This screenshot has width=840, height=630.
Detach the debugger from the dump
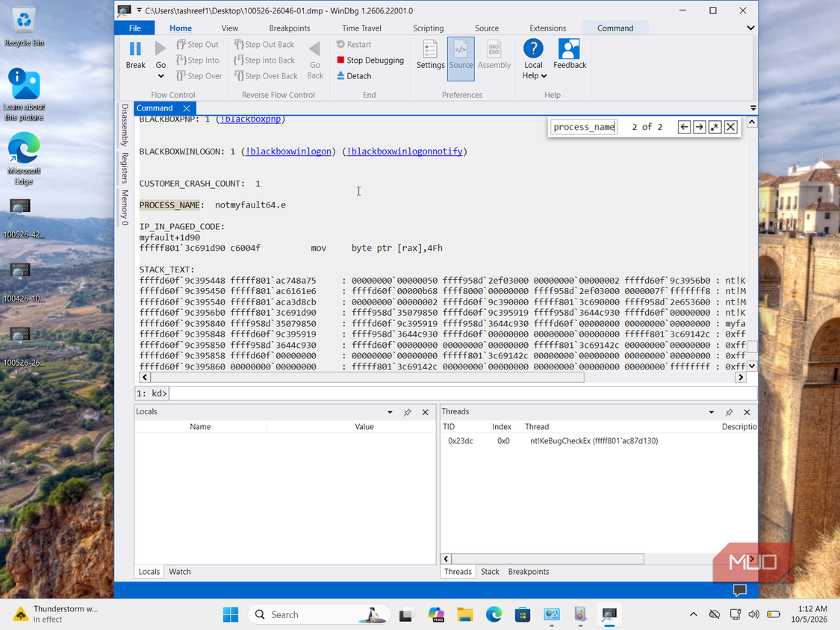coord(354,76)
